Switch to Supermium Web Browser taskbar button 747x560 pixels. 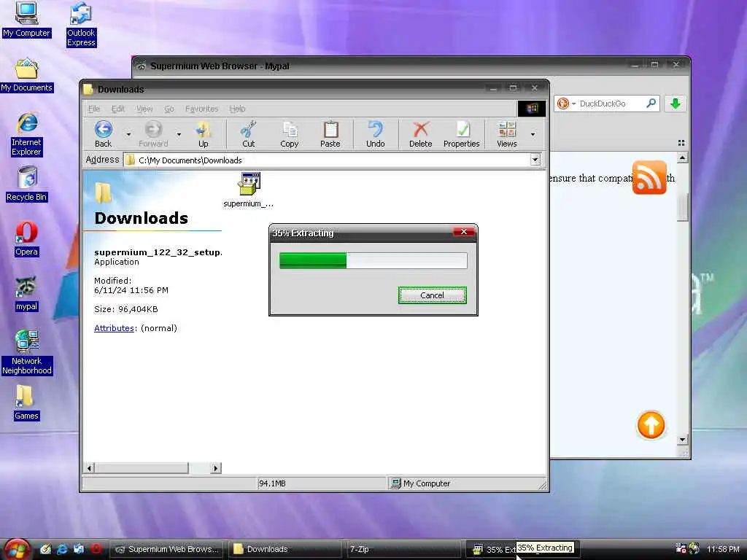166,549
